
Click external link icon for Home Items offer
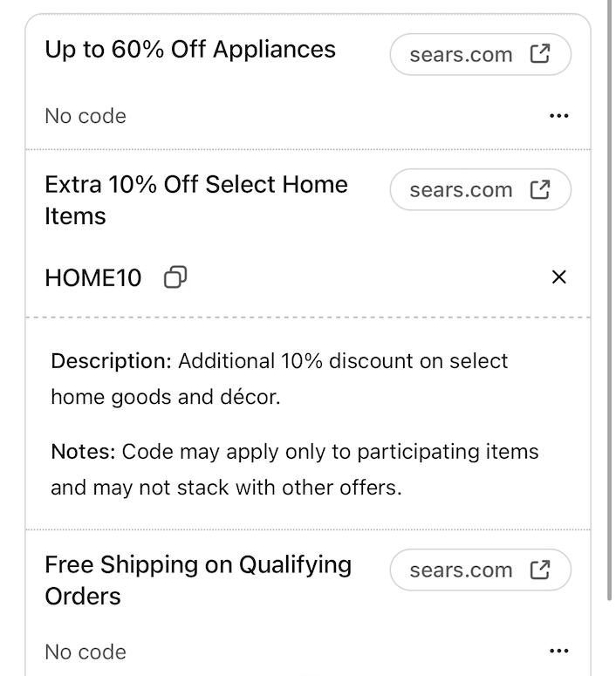(540, 189)
